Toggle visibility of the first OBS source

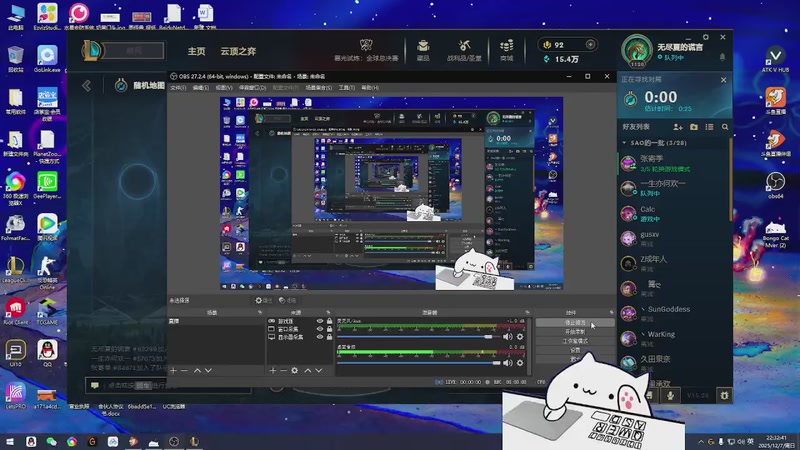click(x=320, y=321)
